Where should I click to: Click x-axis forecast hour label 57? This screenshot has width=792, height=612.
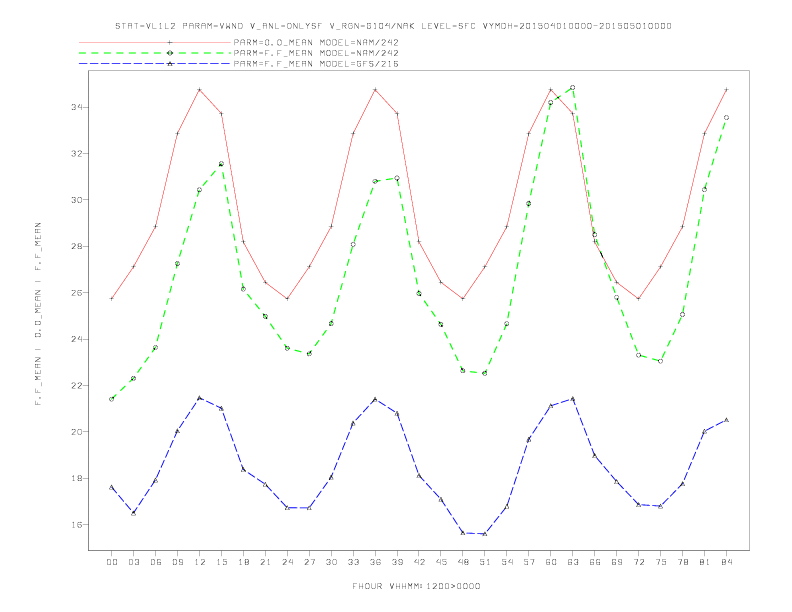(529, 562)
